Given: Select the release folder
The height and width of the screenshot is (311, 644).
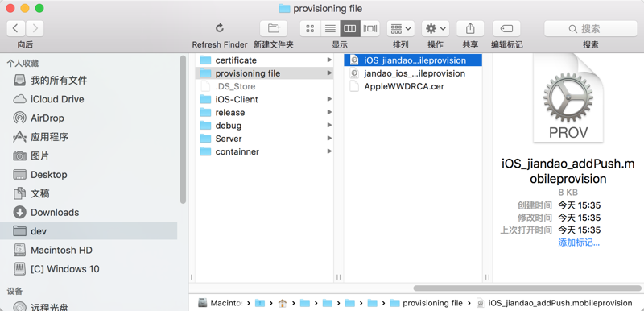Looking at the screenshot, I should point(264,113).
